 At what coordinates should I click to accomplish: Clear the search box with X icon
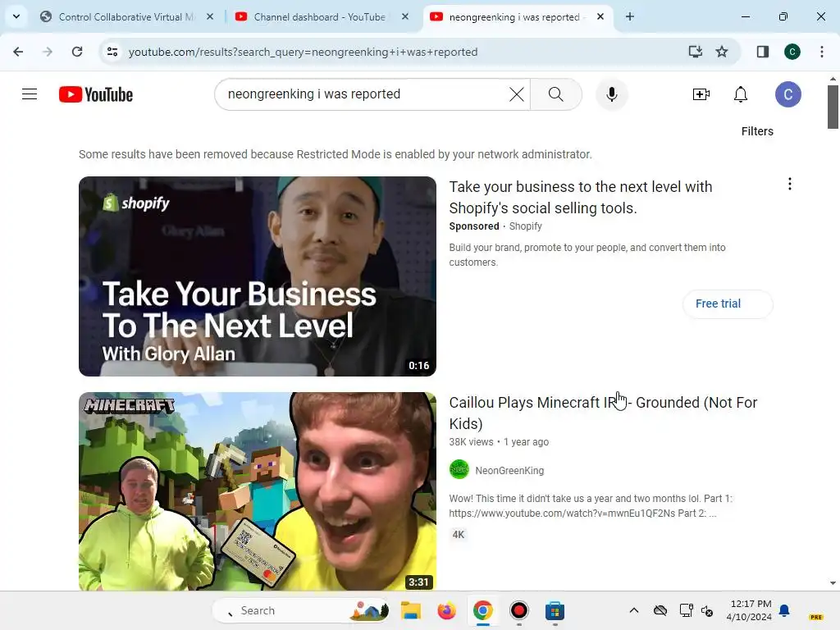[x=517, y=94]
